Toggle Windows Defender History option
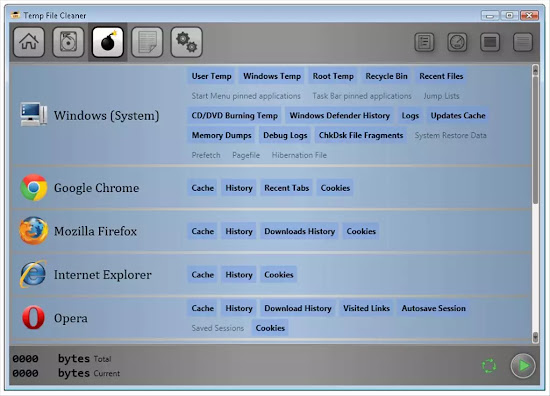 click(x=340, y=115)
